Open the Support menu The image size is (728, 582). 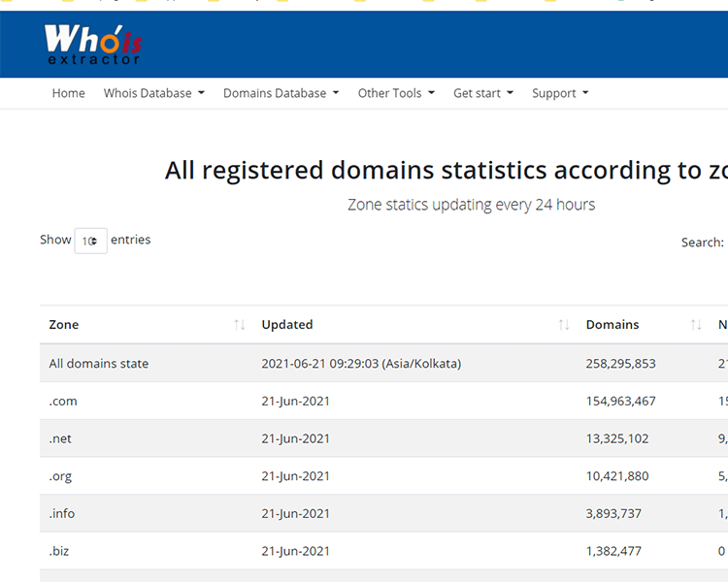pyautogui.click(x=560, y=93)
